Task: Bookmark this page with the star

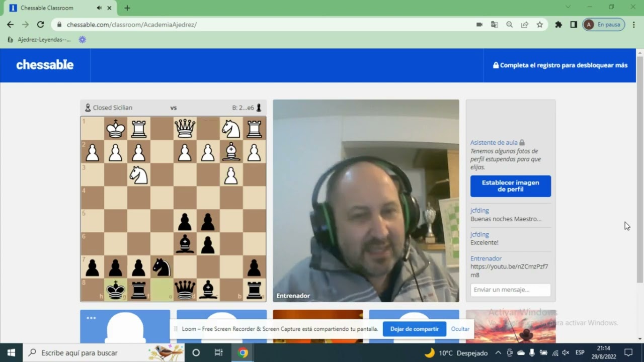Action: tap(540, 24)
